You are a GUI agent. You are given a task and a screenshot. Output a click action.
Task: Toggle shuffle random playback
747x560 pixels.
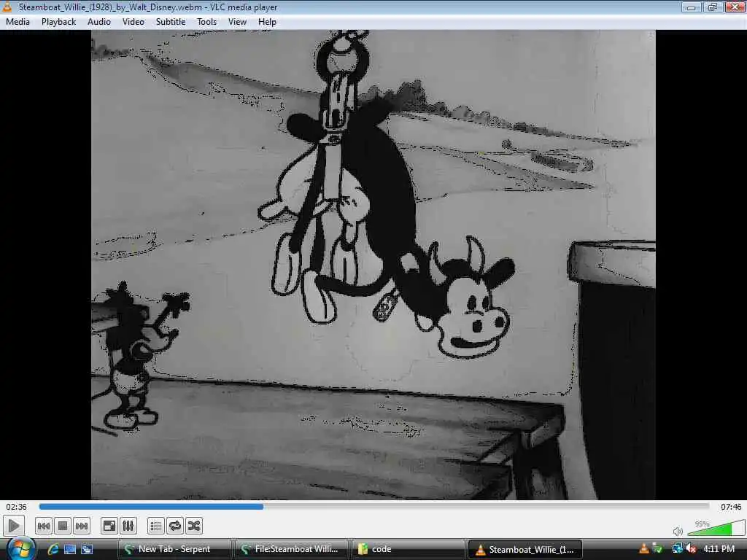click(x=194, y=526)
